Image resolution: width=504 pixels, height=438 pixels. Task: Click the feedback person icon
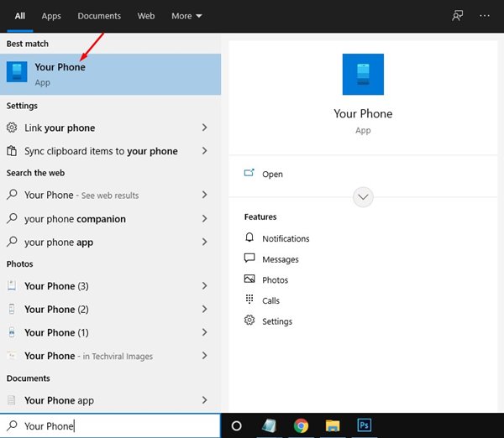click(458, 16)
